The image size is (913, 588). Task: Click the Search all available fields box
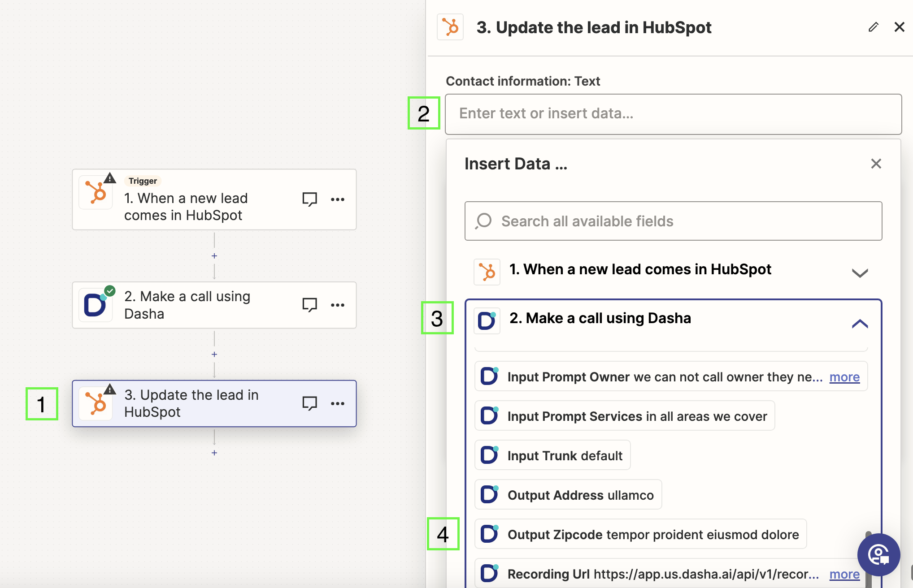673,221
